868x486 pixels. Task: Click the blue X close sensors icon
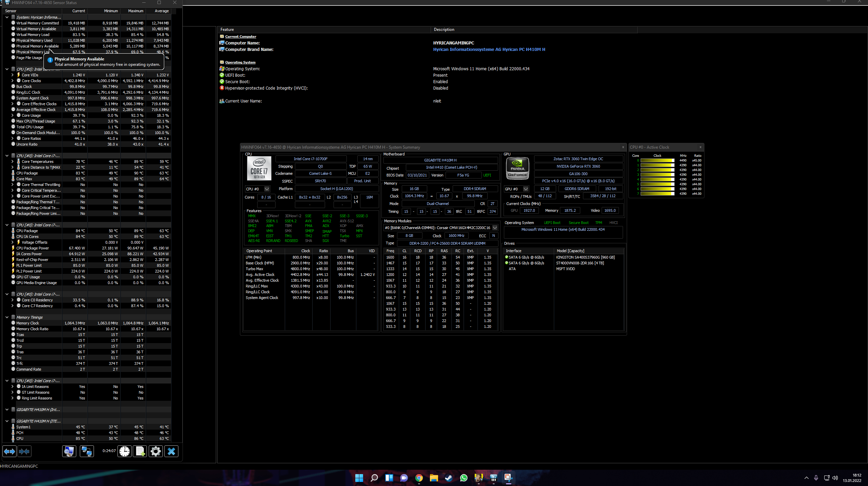171,451
